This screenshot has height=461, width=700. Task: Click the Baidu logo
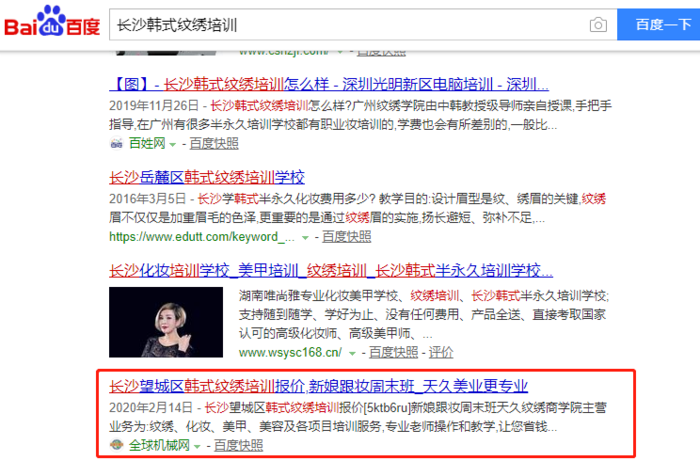pos(52,21)
